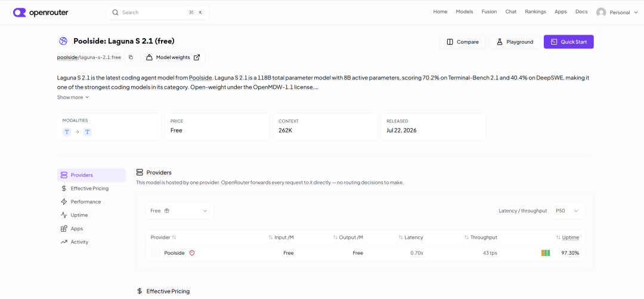
Task: Click the OpenRouter logo icon
Action: point(19,13)
